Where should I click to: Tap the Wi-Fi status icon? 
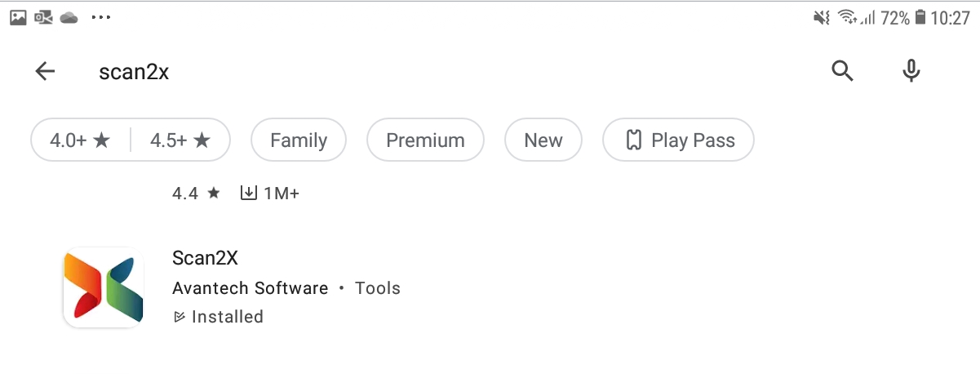click(x=847, y=18)
